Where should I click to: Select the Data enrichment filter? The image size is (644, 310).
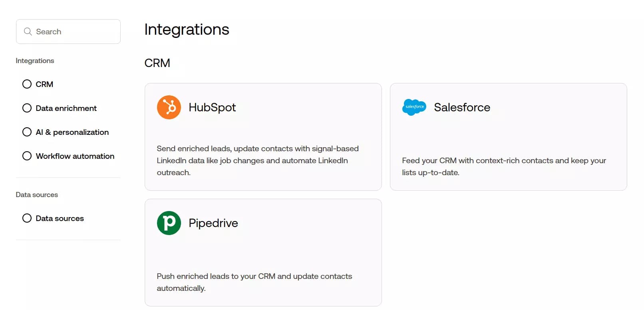point(27,108)
